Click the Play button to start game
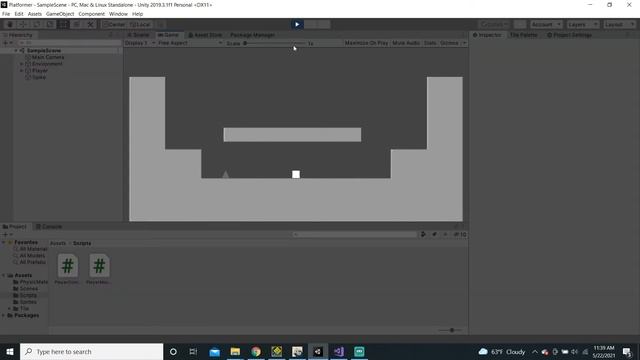The image size is (640, 360). [297, 24]
